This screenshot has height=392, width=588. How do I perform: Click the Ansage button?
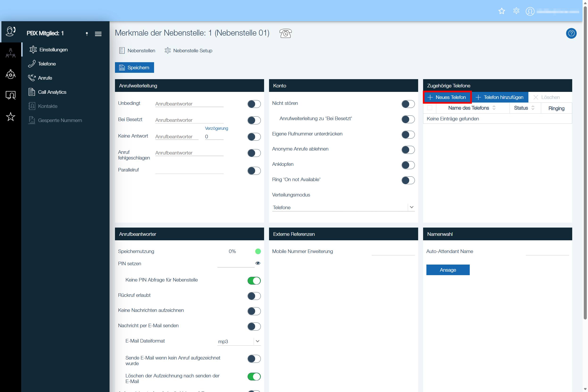(448, 270)
